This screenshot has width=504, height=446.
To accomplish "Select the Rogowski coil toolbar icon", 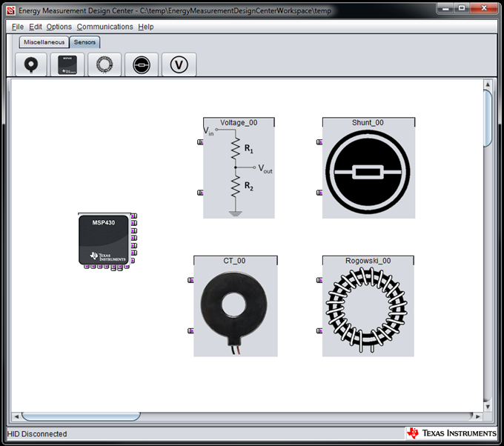I will (105, 65).
